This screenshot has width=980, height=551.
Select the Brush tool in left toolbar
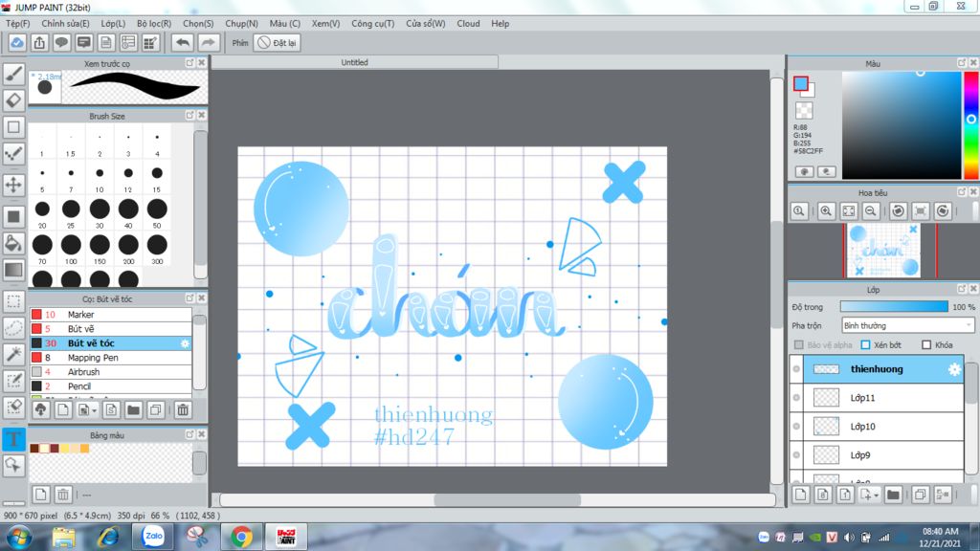coord(13,74)
